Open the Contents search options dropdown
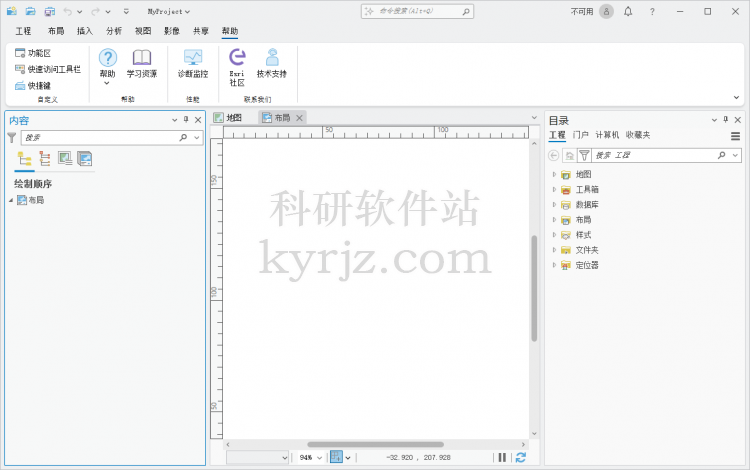750x470 pixels. click(197, 138)
